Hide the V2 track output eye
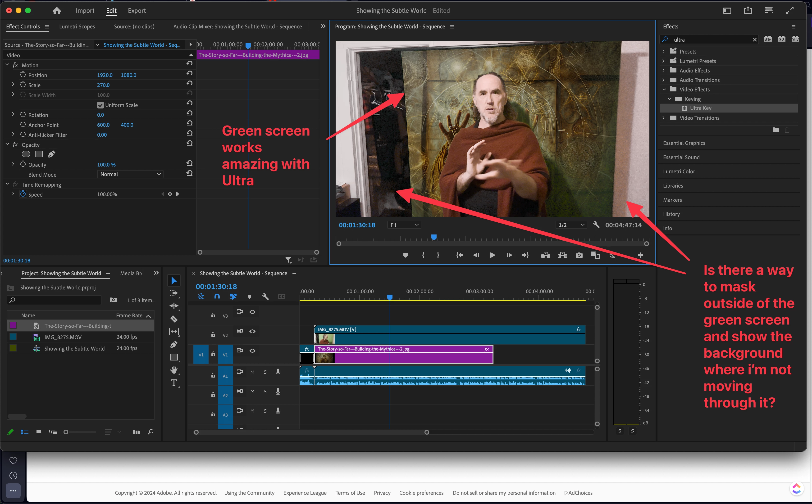Image resolution: width=812 pixels, height=504 pixels. tap(252, 331)
